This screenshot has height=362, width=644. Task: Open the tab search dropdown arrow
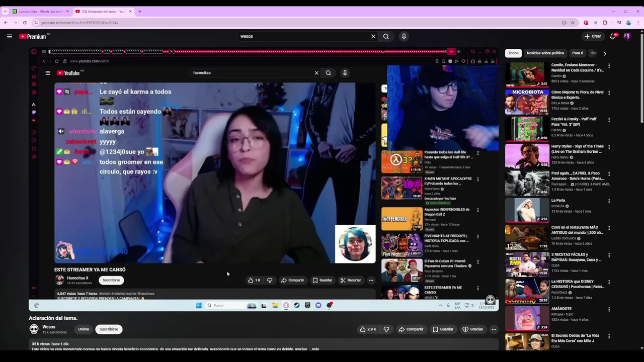point(5,11)
